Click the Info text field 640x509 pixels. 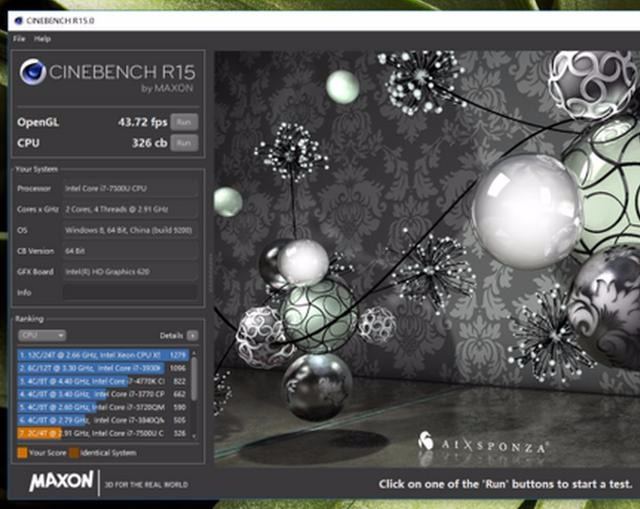(129, 292)
